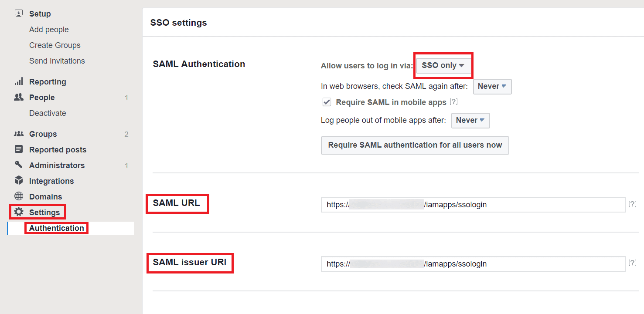Click the Create Groups link

pos(55,45)
